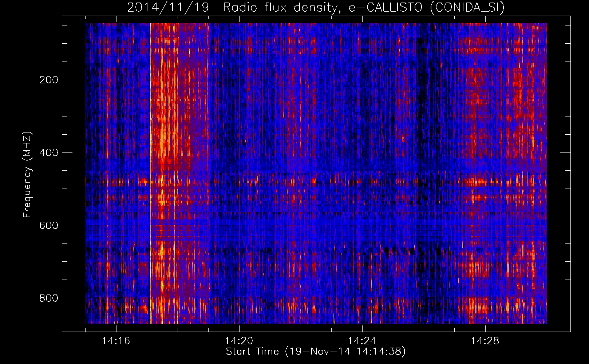
Task: Click the 200 frequency tick label
Action: [49, 80]
